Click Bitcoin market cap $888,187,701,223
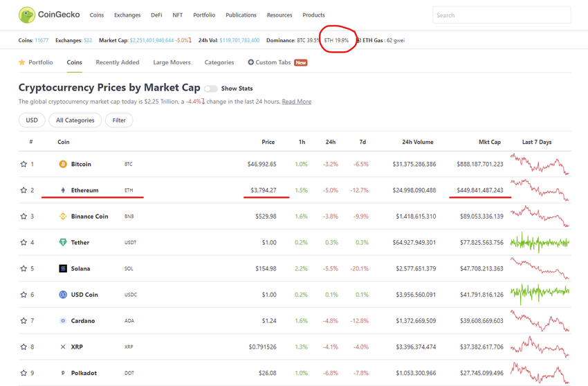Viewport: 588px width, 386px height. (x=479, y=164)
